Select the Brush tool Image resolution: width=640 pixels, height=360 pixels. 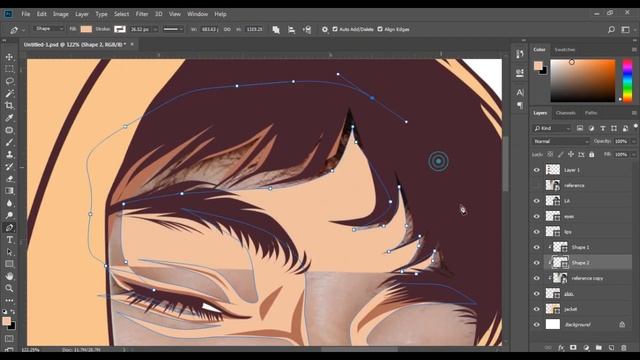(x=9, y=142)
